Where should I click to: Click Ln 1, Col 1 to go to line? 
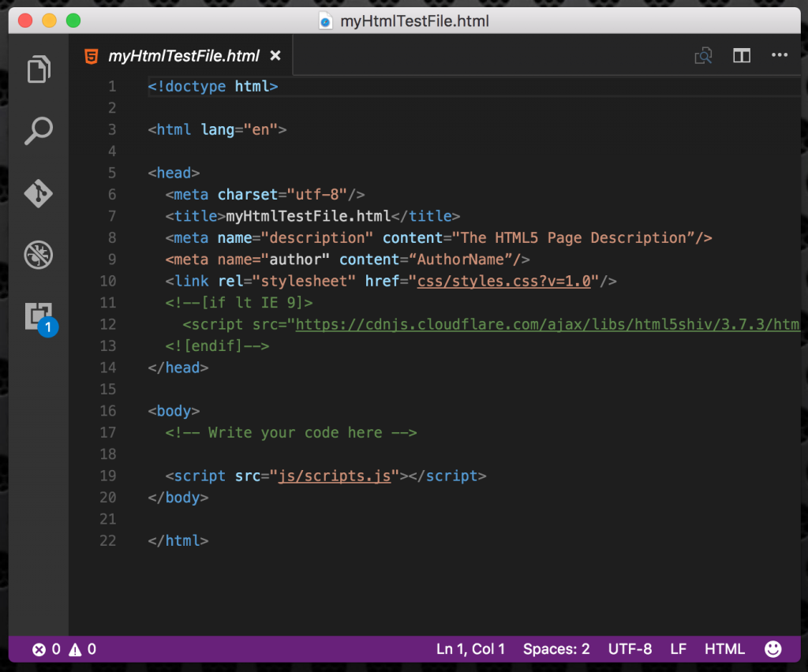470,649
